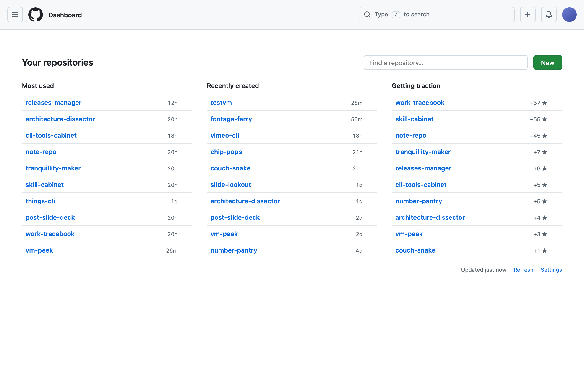The image size is (584, 392).
Task: Open vm-peek under Getting traction
Action: (x=409, y=234)
